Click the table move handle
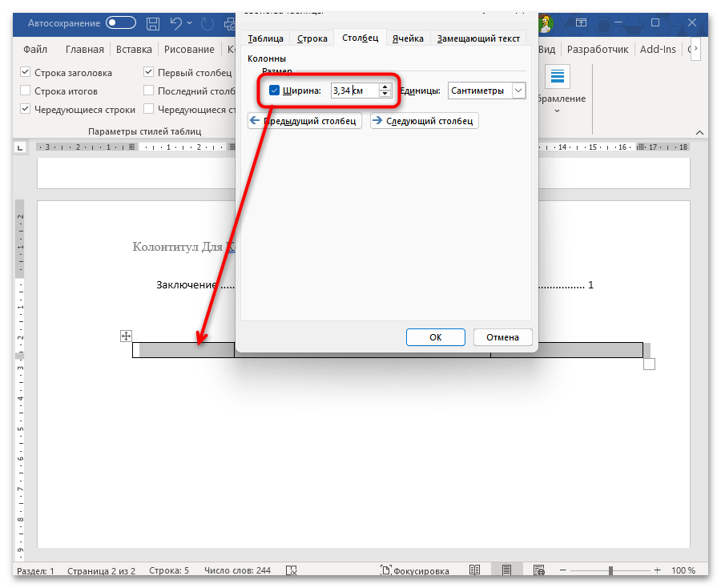This screenshot has height=588, width=721. [126, 336]
